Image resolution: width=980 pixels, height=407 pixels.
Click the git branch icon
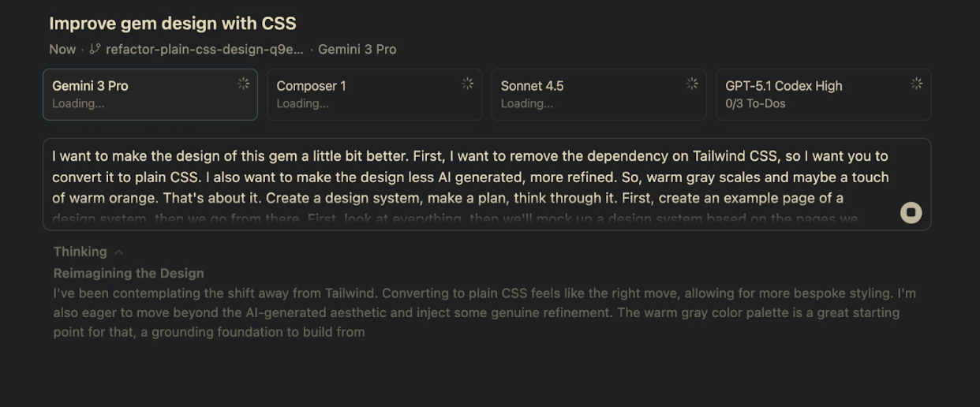click(x=95, y=49)
